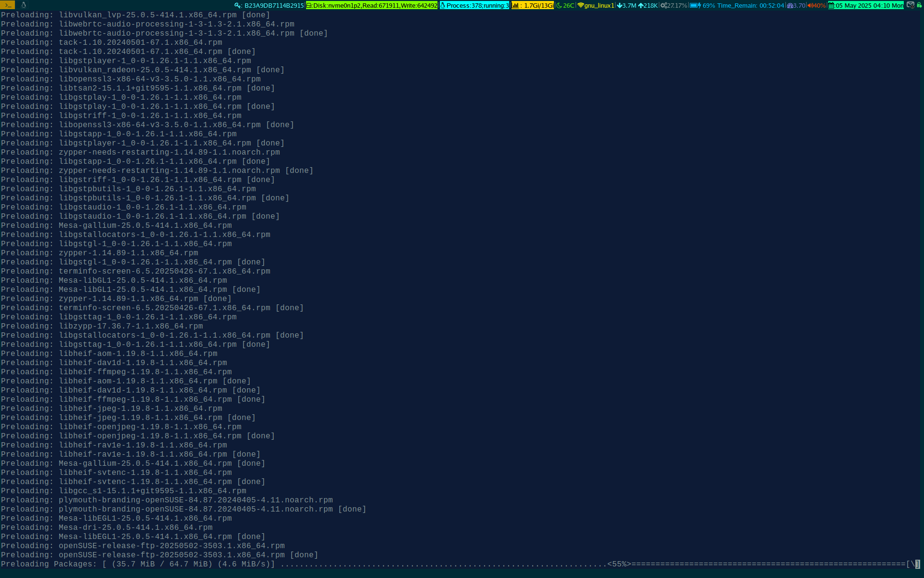
Task: Click the 55% preloading progress indicator
Action: click(x=619, y=564)
